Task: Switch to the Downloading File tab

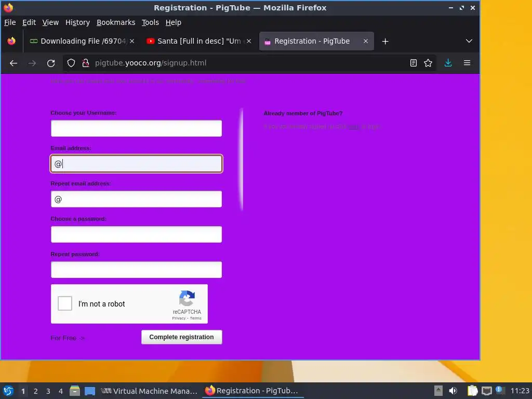Action: pos(82,41)
